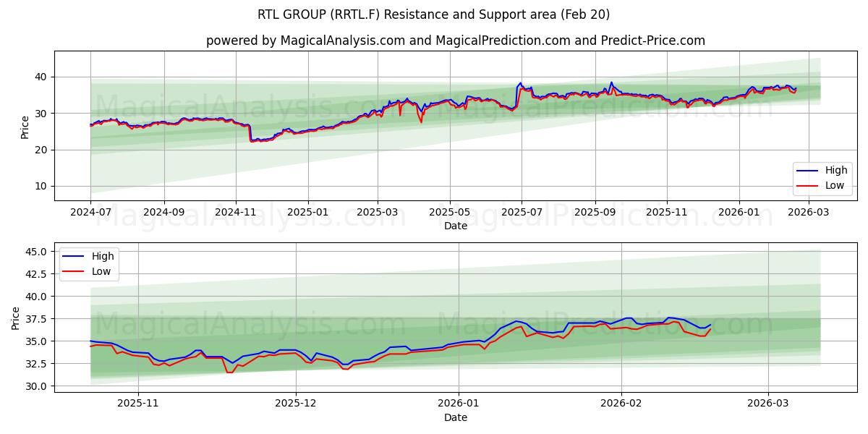Viewport: 868px width, 434px height.
Task: Click the '40' price tick on top chart
Action: (x=42, y=77)
